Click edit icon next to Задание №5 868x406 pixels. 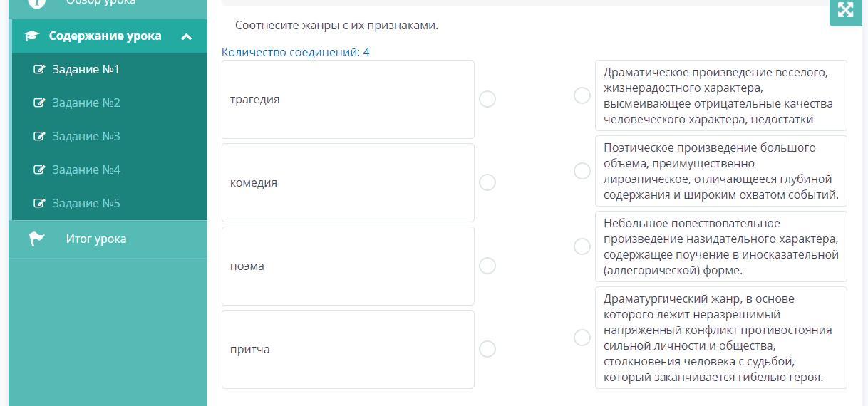[40, 203]
